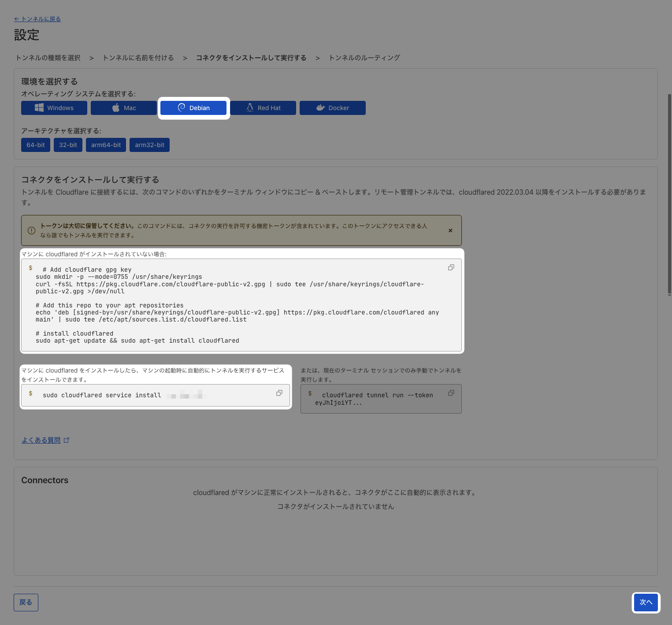Open the よくある質問 FAQ link
Viewport: 672px width, 625px height.
41,440
